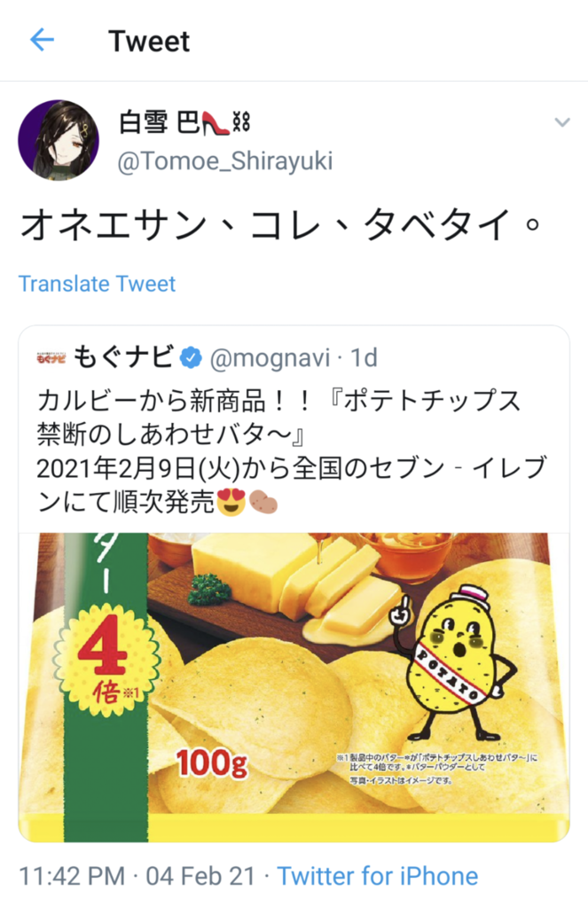Open Tomoe Shirayuki's profile avatar
The image size is (588, 908).
click(59, 140)
